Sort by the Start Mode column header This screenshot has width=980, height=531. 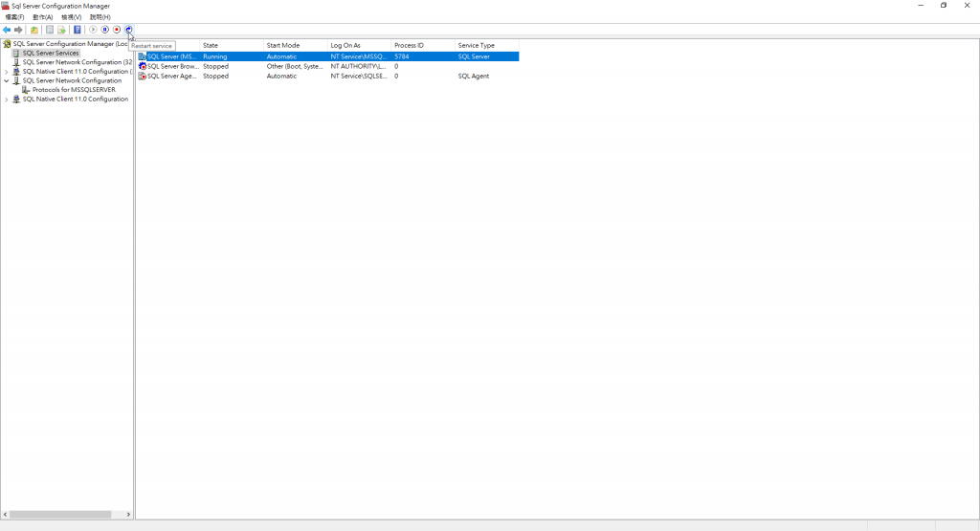coord(296,46)
